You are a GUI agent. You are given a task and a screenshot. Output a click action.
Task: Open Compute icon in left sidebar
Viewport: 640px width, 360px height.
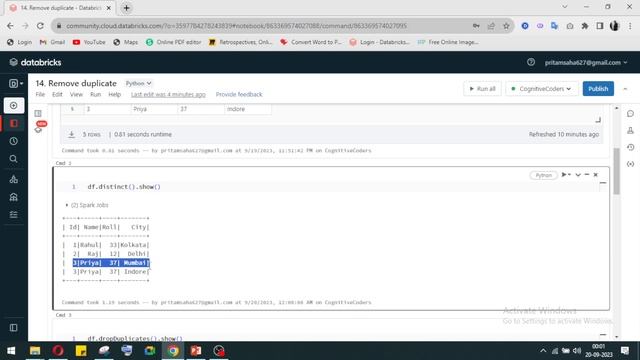click(13, 197)
